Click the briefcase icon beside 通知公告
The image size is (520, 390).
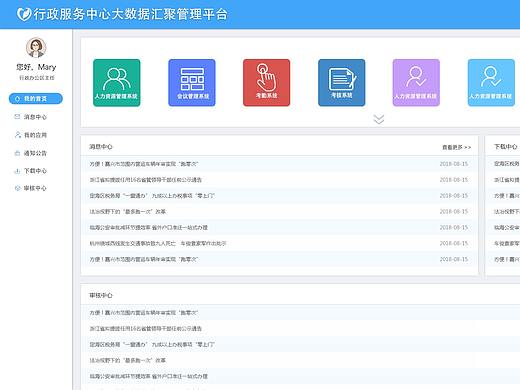17,153
